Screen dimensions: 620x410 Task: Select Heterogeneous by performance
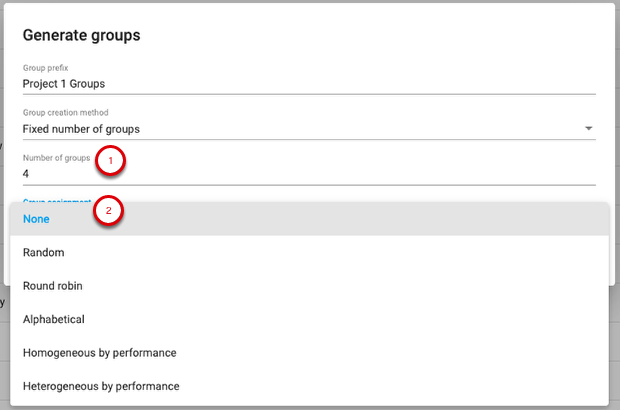[x=101, y=385]
